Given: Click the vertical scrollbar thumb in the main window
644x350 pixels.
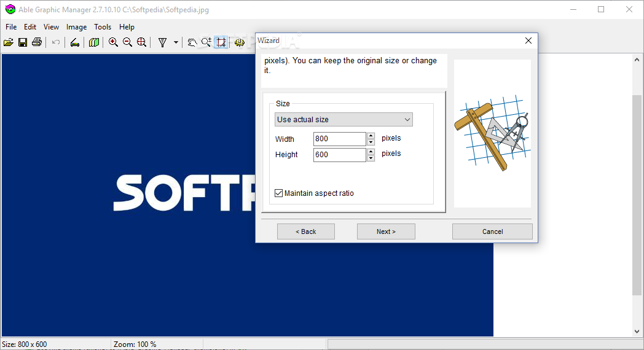Looking at the screenshot, I should (x=637, y=195).
